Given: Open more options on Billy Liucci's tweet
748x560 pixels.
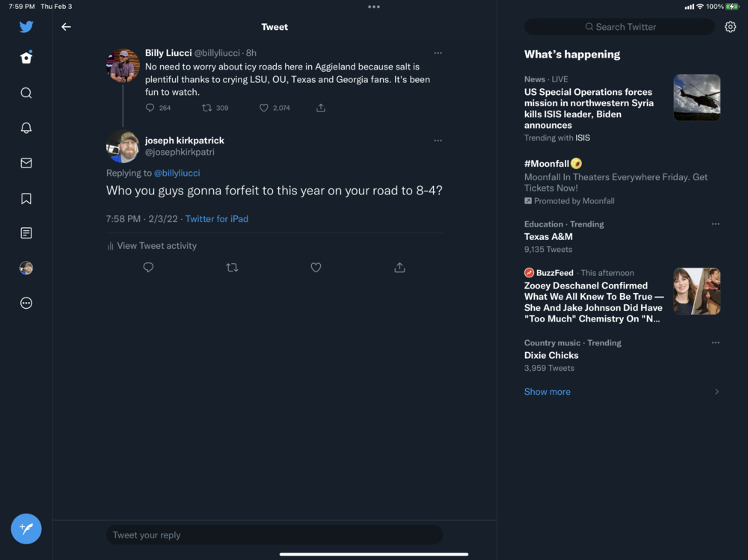Looking at the screenshot, I should pos(438,53).
